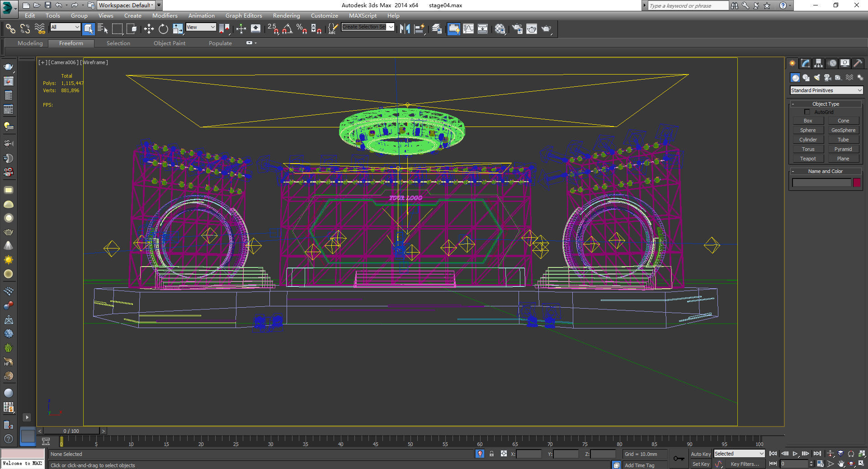This screenshot has width=868, height=469.
Task: Switch to the Object Paint ribbon tab
Action: [x=170, y=43]
